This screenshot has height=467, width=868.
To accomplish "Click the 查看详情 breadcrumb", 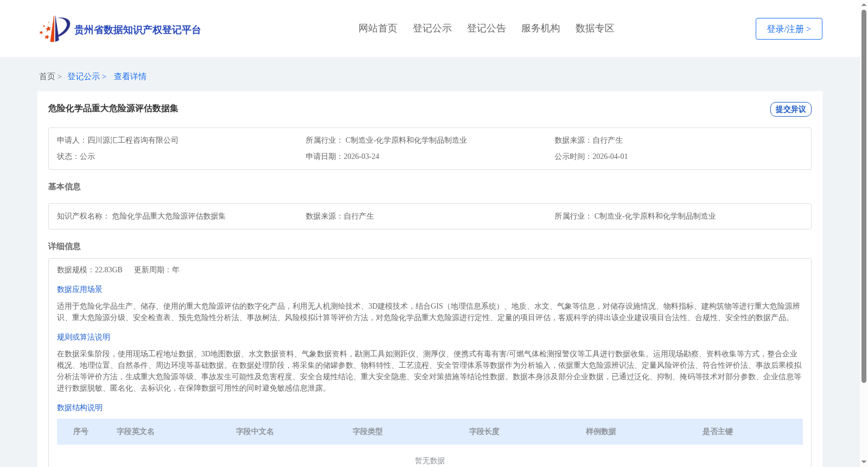I will (x=130, y=76).
